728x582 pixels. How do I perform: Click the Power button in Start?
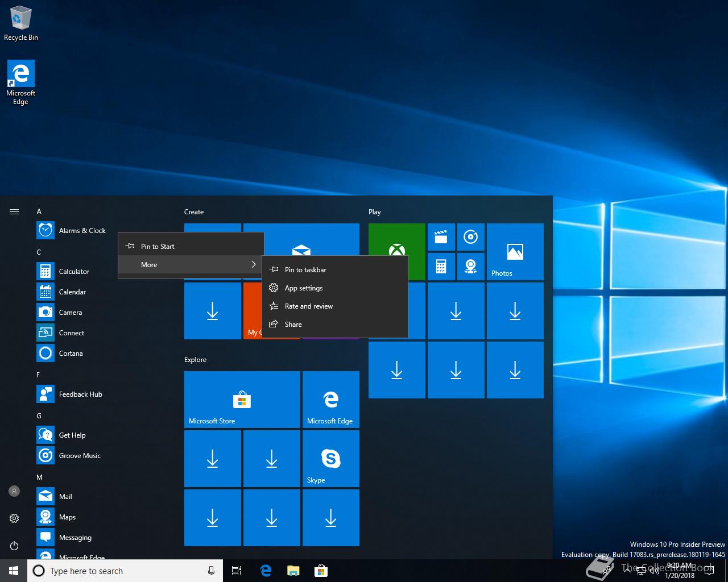(14, 546)
